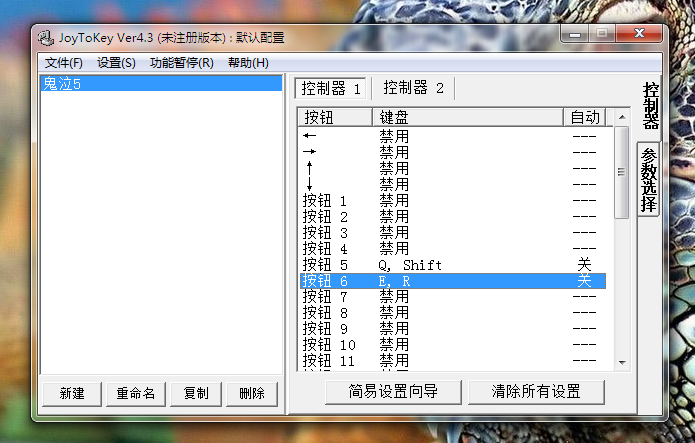Click the 重命名 button
Viewport: 695px width, 443px height.
pyautogui.click(x=136, y=393)
